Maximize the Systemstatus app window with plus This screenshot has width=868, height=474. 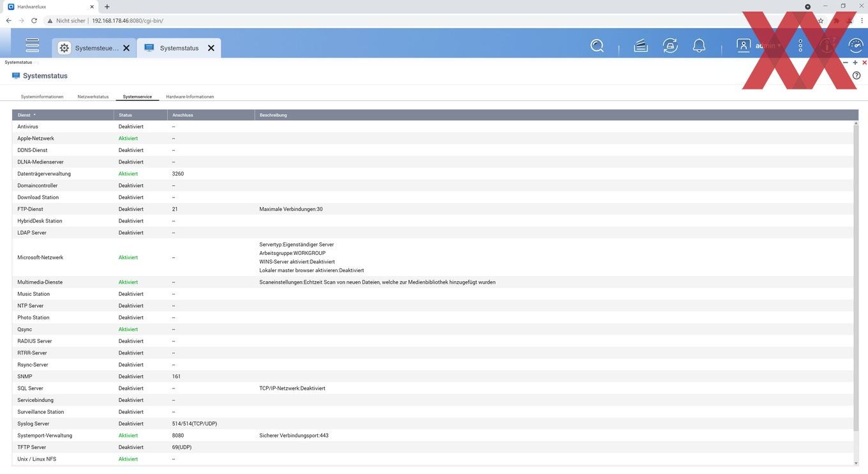(x=855, y=63)
